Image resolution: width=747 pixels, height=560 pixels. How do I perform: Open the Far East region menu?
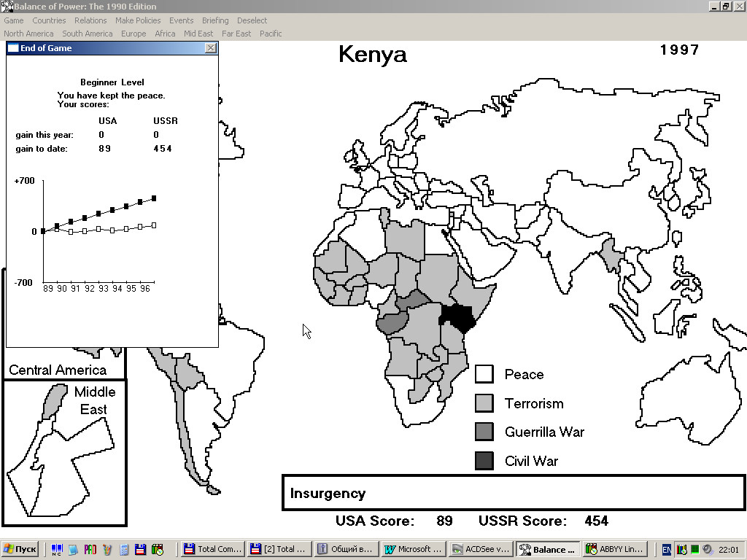point(236,34)
